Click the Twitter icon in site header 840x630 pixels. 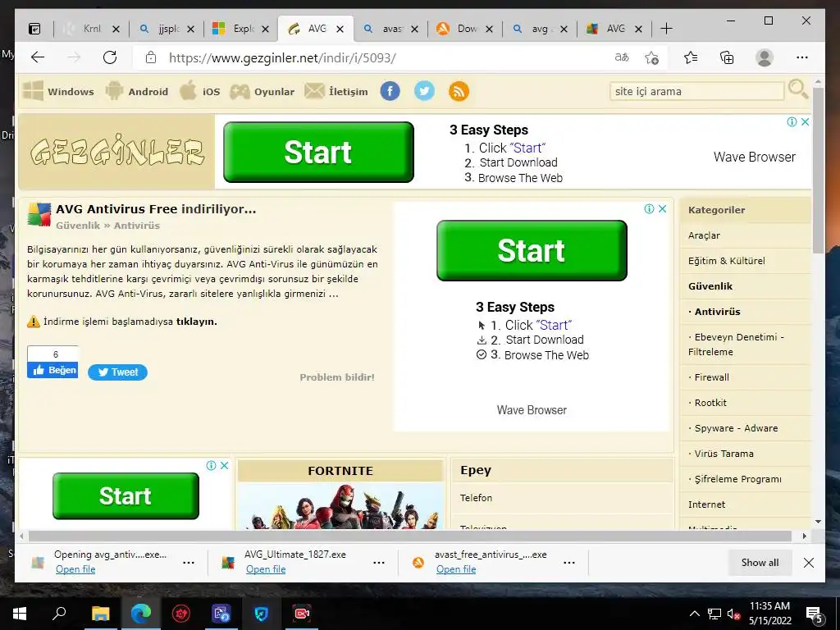click(424, 91)
